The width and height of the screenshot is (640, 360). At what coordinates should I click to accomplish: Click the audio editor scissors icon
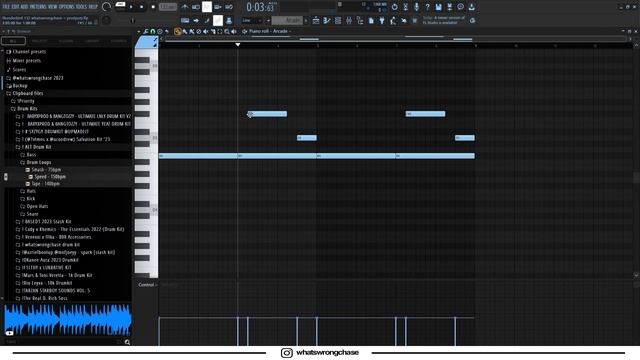(x=405, y=7)
